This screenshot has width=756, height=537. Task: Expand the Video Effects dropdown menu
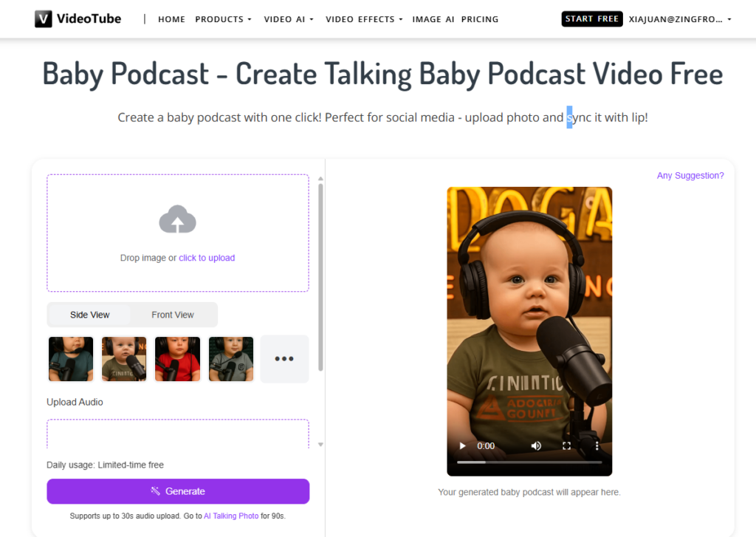[364, 19]
